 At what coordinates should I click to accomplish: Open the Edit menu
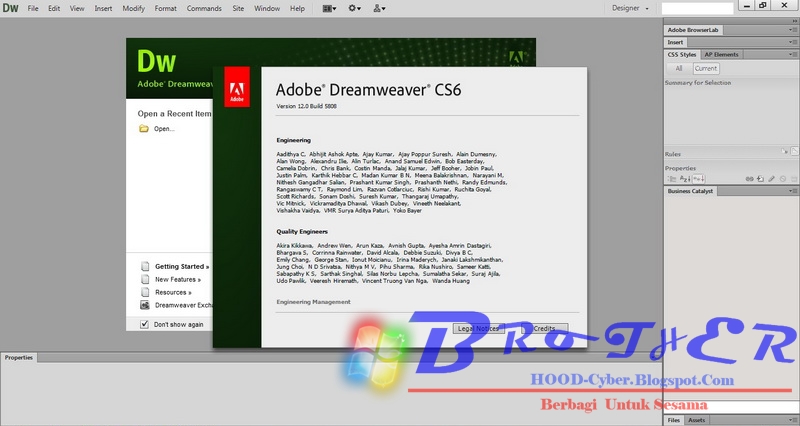coord(54,8)
